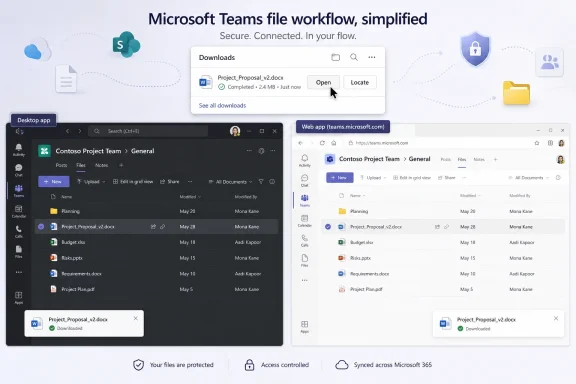Open Apps in the desktop app sidebar

pyautogui.click(x=19, y=298)
